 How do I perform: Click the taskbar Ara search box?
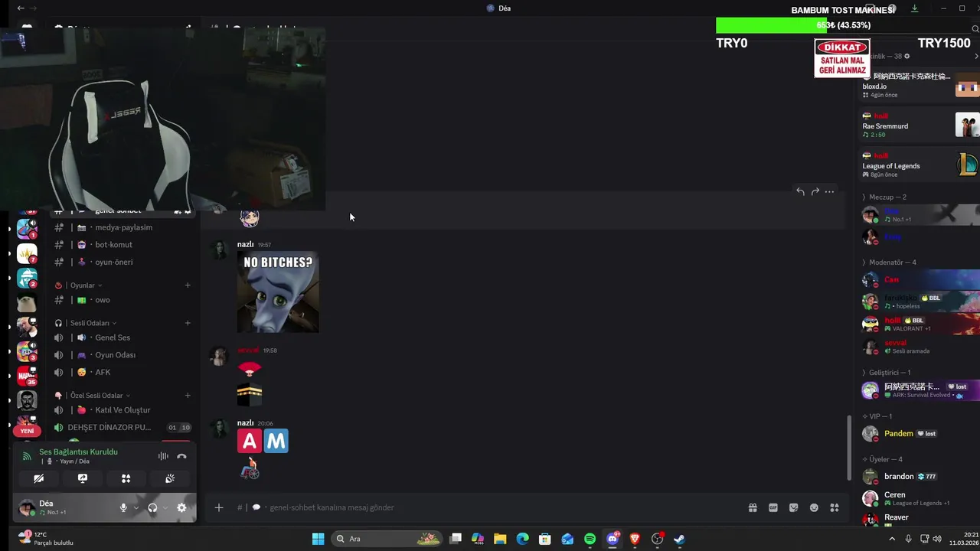(387, 539)
